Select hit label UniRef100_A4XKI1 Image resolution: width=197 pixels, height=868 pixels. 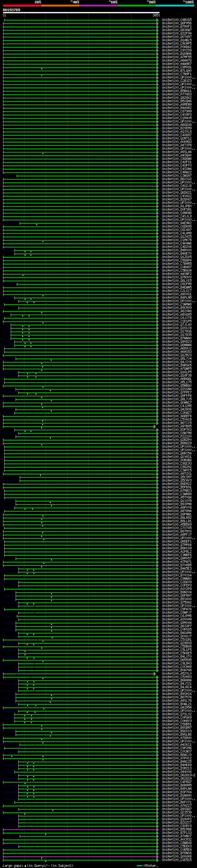click(x=177, y=745)
